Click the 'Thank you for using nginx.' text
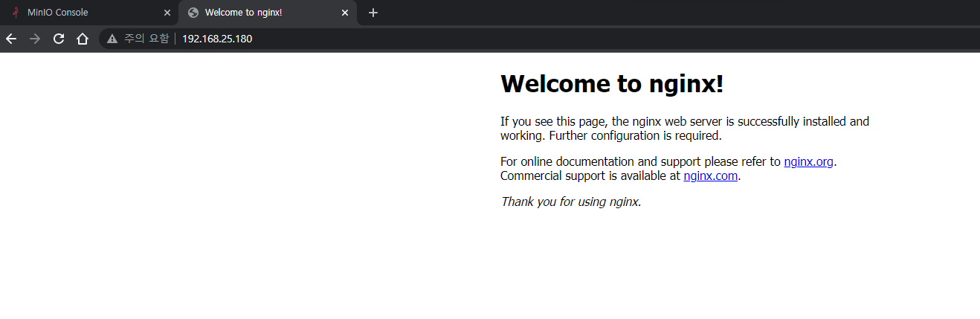Screen dimensions: 980x319 pyautogui.click(x=571, y=202)
